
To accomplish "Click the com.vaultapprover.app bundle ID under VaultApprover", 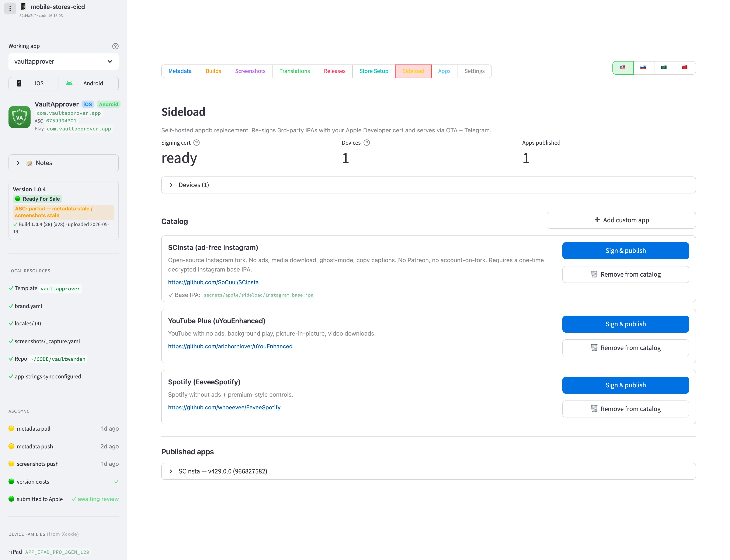I will [x=68, y=113].
